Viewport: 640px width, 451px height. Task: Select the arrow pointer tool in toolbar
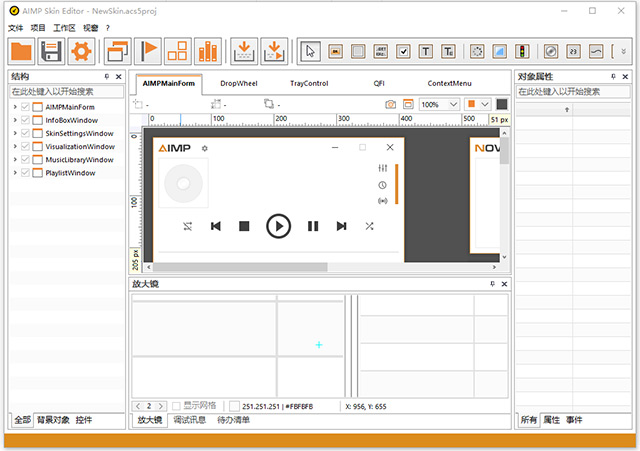pos(311,51)
